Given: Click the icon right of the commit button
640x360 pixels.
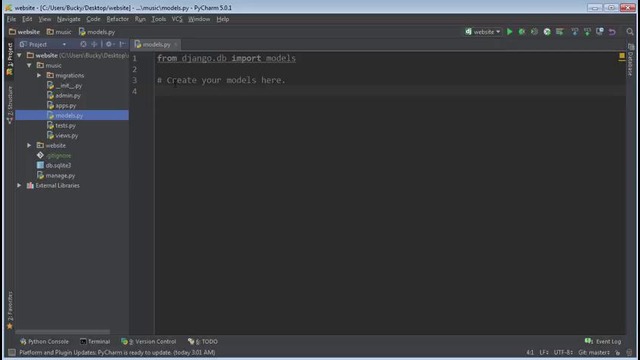Looking at the screenshot, I should (x=600, y=31).
